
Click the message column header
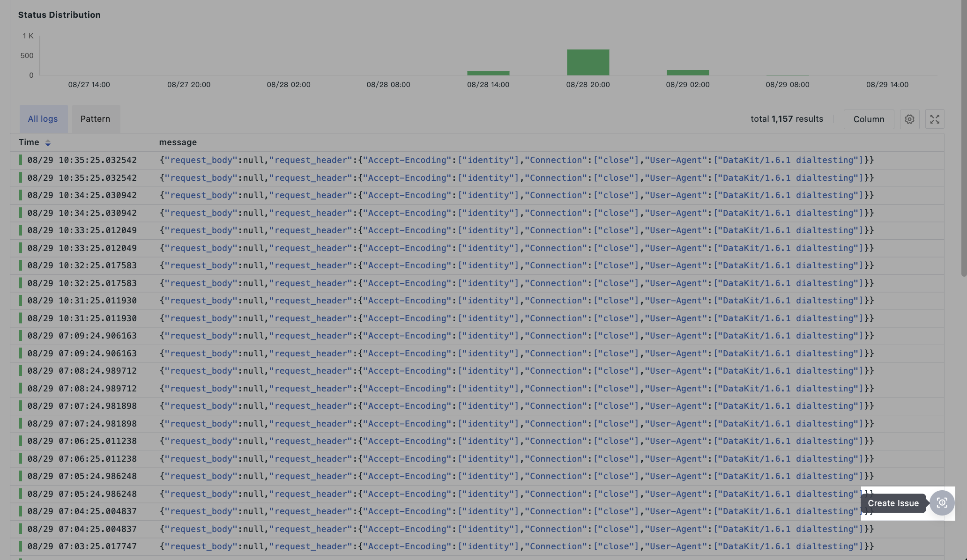click(x=178, y=142)
